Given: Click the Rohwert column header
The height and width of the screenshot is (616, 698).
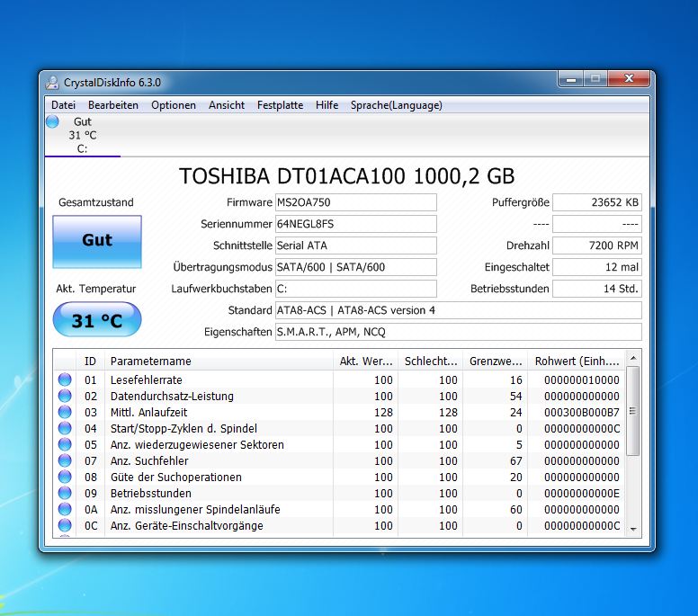Looking at the screenshot, I should [577, 361].
